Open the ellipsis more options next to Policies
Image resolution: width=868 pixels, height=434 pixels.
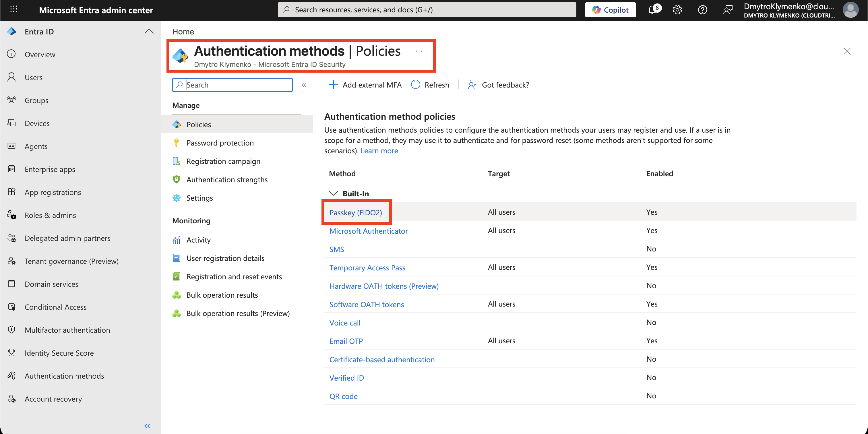click(x=419, y=51)
